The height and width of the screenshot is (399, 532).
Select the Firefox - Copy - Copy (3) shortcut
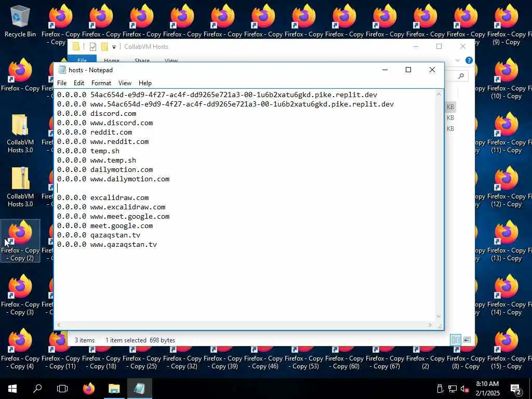click(20, 295)
